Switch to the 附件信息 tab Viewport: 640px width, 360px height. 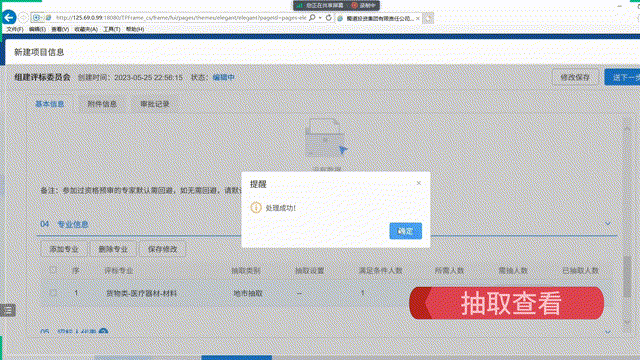(102, 104)
